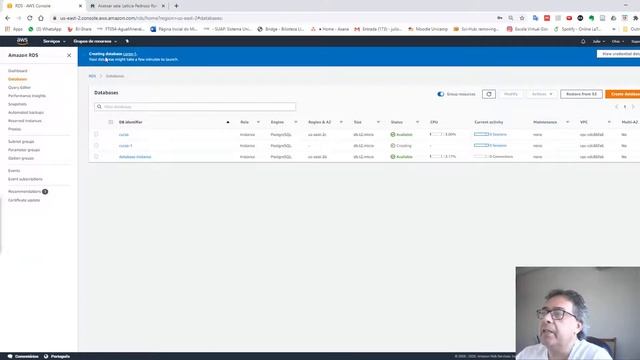Reload the page with the browser refresh icon
This screenshot has width=640, height=360.
(29, 18)
